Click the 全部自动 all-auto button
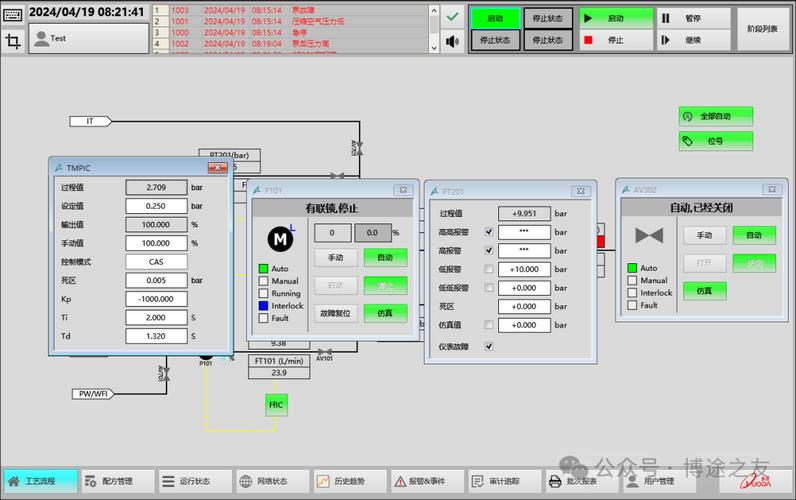The image size is (796, 500). (715, 116)
